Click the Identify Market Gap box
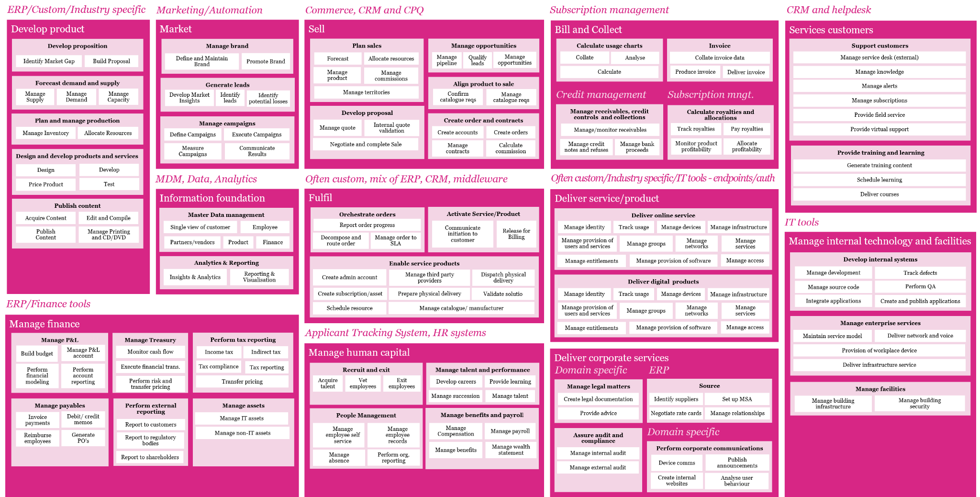This screenshot has width=980, height=497. (x=49, y=61)
